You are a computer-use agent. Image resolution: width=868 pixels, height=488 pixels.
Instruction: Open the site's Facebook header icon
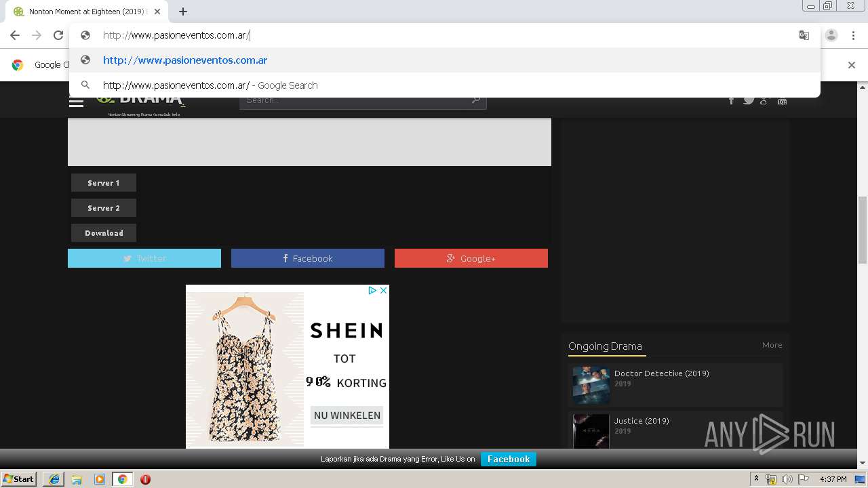(x=731, y=100)
